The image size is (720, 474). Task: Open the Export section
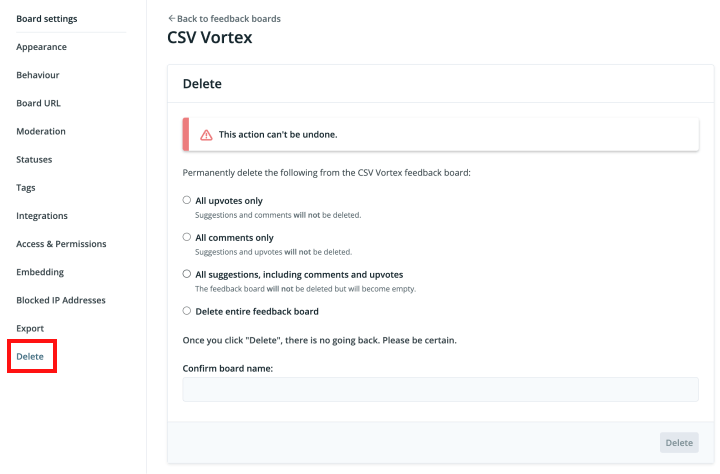[30, 328]
